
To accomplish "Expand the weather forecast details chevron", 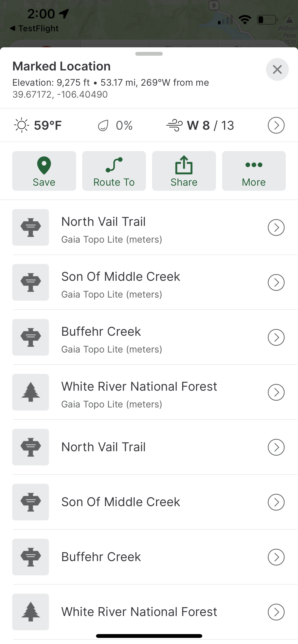I will click(x=276, y=125).
